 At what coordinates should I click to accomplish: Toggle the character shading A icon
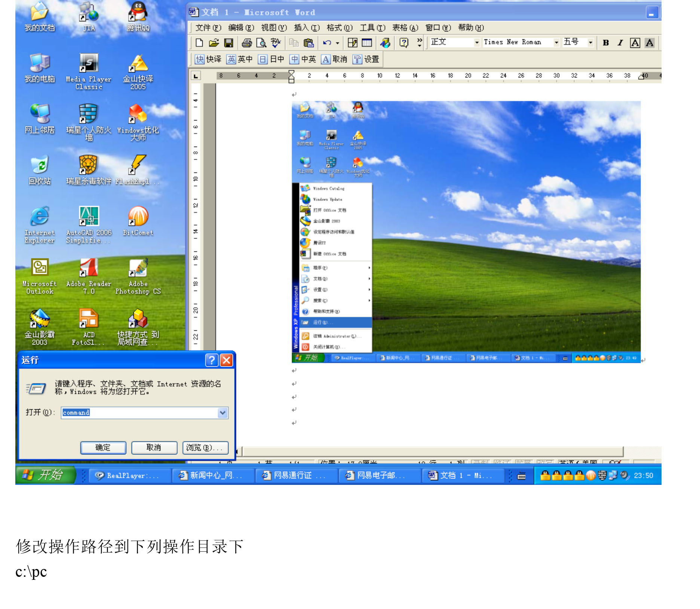click(650, 43)
